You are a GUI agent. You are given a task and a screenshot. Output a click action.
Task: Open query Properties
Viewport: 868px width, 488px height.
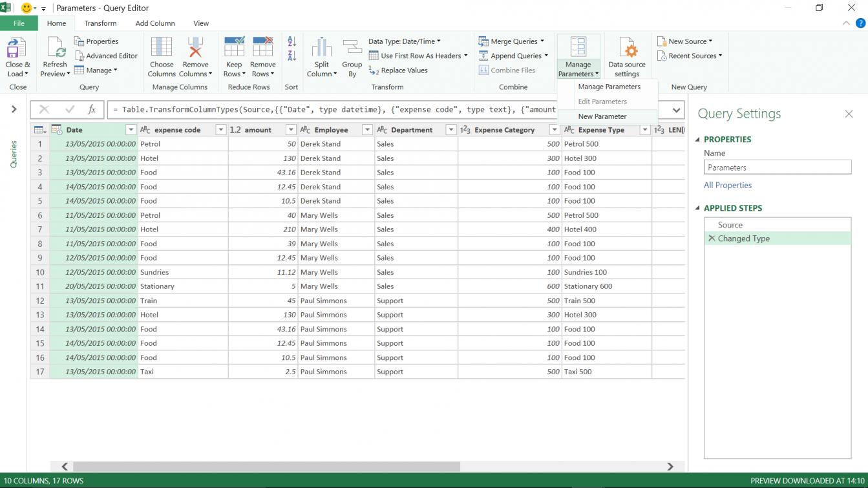tap(97, 41)
